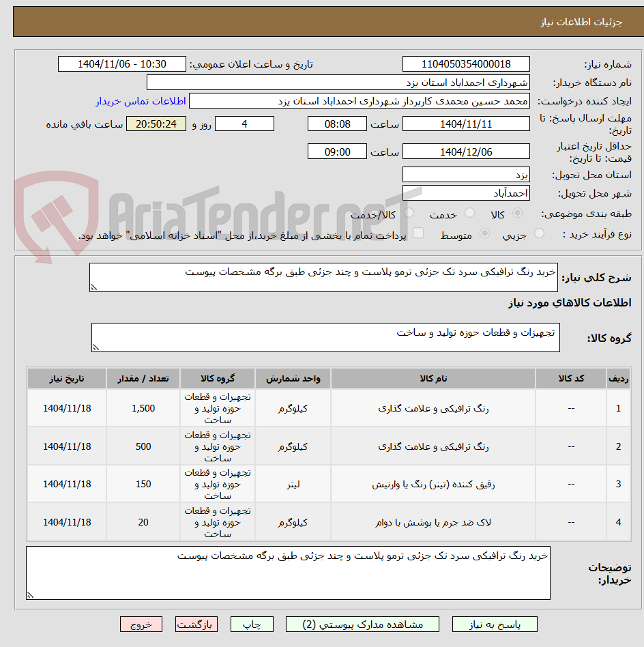The image size is (644, 647).
Task: Click the واحد شمارش column header
Action: click(293, 378)
